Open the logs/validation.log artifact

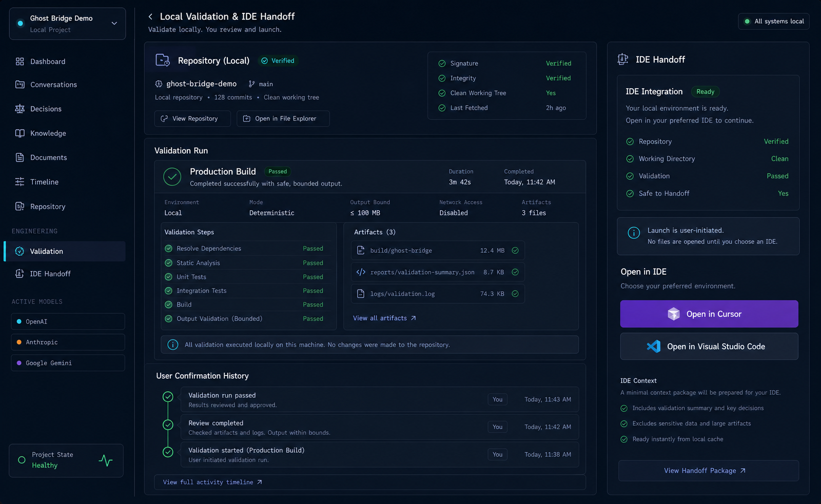(438, 294)
